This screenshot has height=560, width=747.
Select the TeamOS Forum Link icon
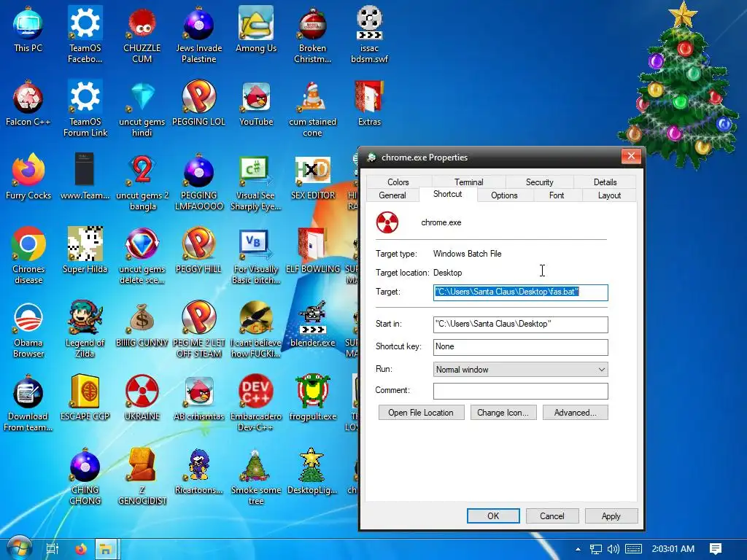(85, 109)
